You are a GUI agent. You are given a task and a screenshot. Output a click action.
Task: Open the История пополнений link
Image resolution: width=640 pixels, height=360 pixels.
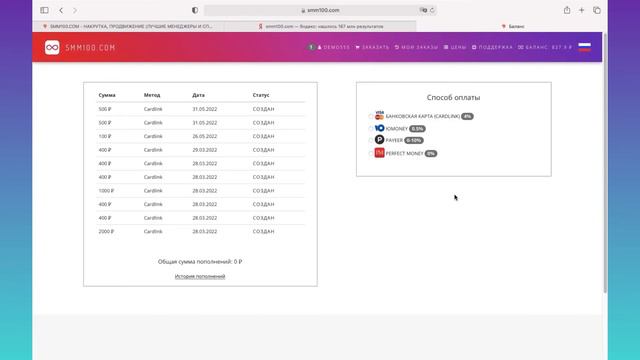200,276
